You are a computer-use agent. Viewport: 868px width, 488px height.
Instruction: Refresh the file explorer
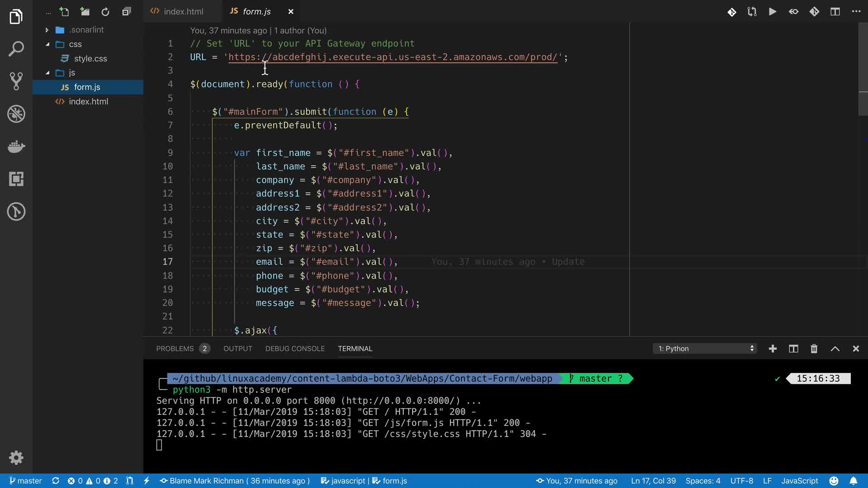[x=105, y=12]
